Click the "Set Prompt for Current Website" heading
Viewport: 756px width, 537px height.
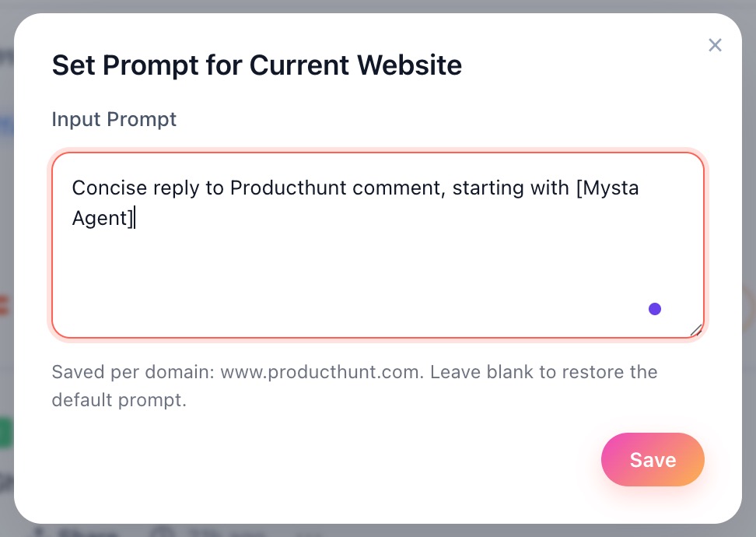click(x=257, y=65)
